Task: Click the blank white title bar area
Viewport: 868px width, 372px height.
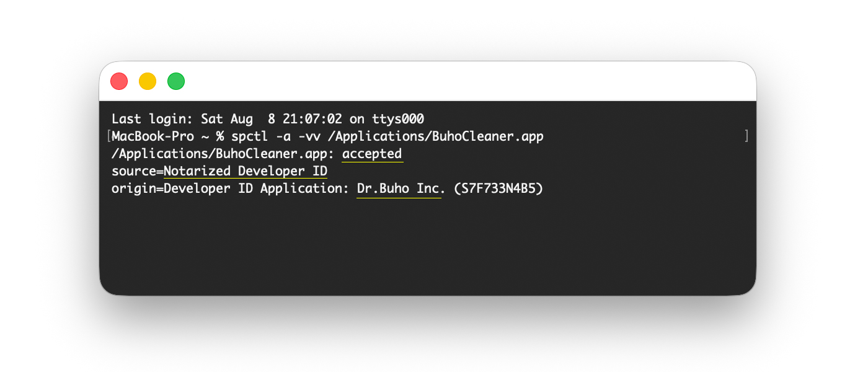Action: 471,81
